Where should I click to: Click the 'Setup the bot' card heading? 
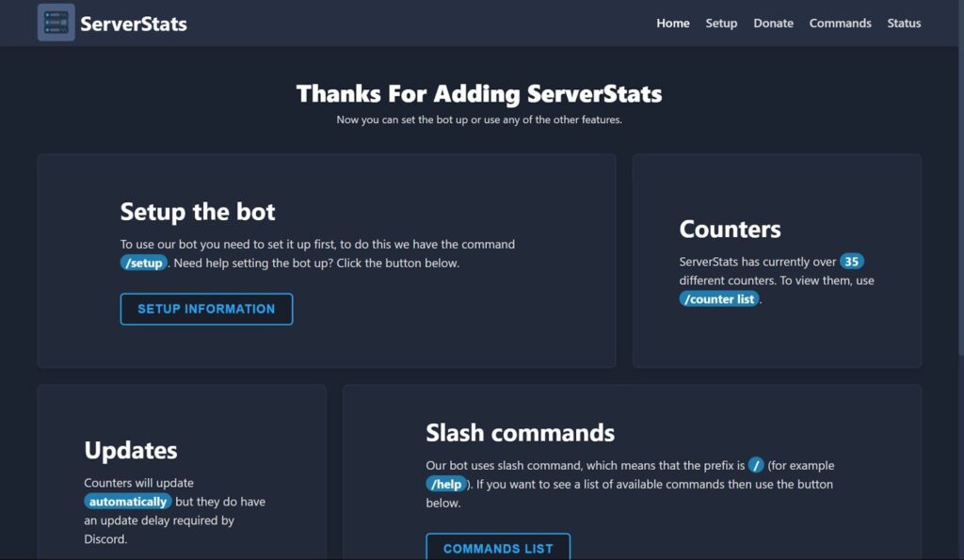coord(198,212)
